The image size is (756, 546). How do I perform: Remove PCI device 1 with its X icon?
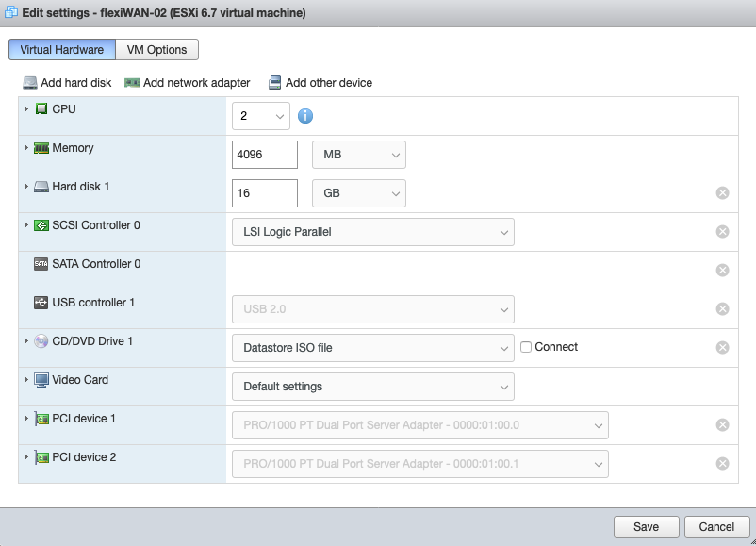click(723, 425)
